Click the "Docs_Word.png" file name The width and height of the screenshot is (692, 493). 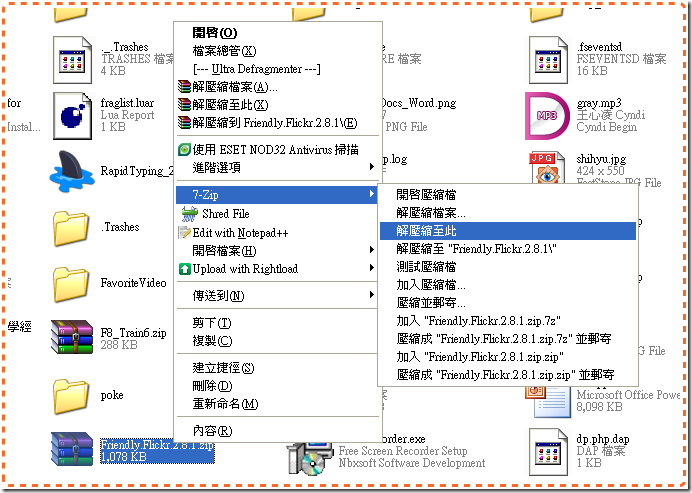418,103
